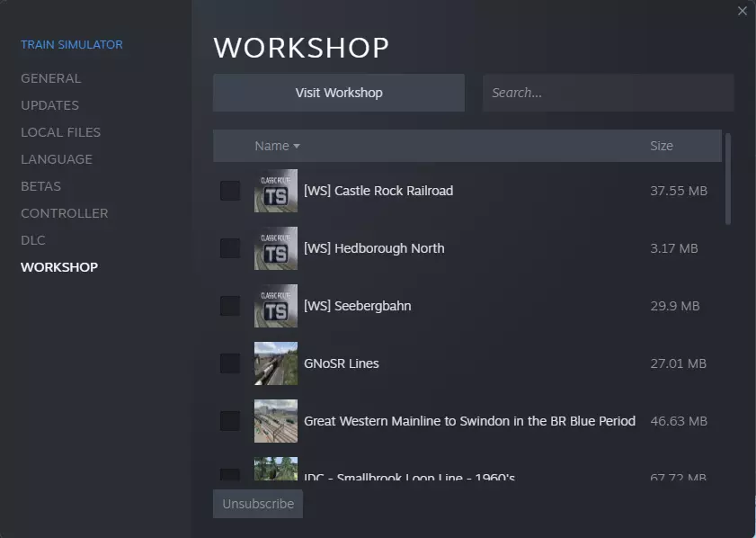The height and width of the screenshot is (538, 756).
Task: Click the 46.63 MB size value
Action: click(x=679, y=421)
